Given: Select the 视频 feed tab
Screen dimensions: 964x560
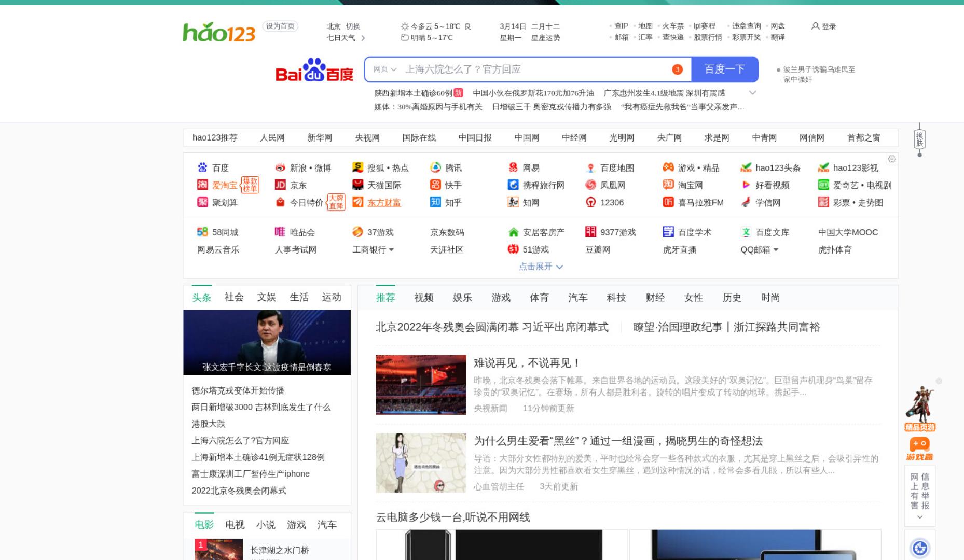Looking at the screenshot, I should pyautogui.click(x=424, y=298).
